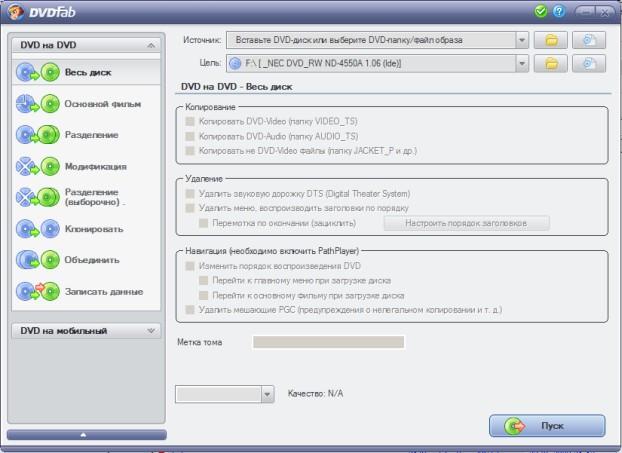622x453 pixels.
Task: Check Перейти к основному фильму при загрузке
Action: pyautogui.click(x=203, y=296)
